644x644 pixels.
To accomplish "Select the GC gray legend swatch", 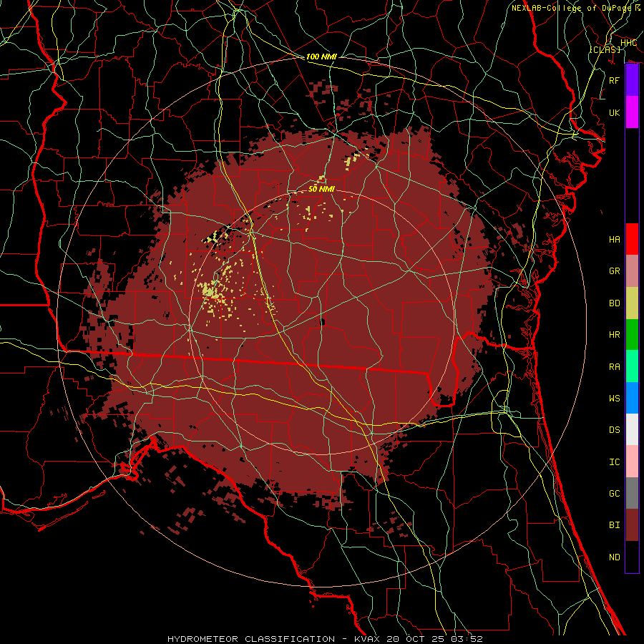I will [x=632, y=493].
